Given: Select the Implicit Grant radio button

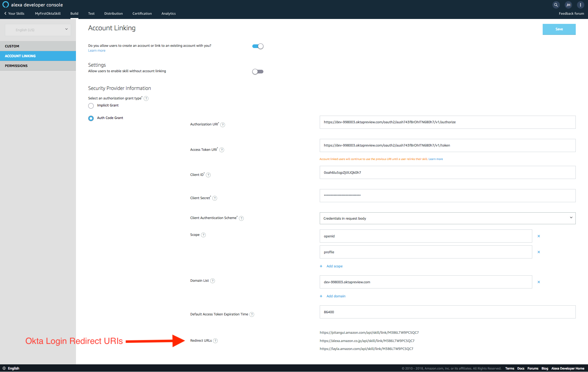Looking at the screenshot, I should pyautogui.click(x=91, y=105).
